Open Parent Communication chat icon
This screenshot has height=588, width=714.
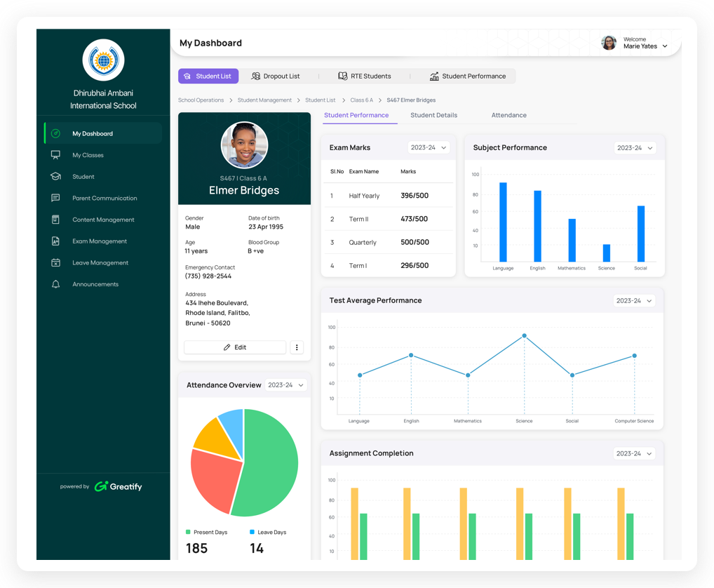click(56, 199)
